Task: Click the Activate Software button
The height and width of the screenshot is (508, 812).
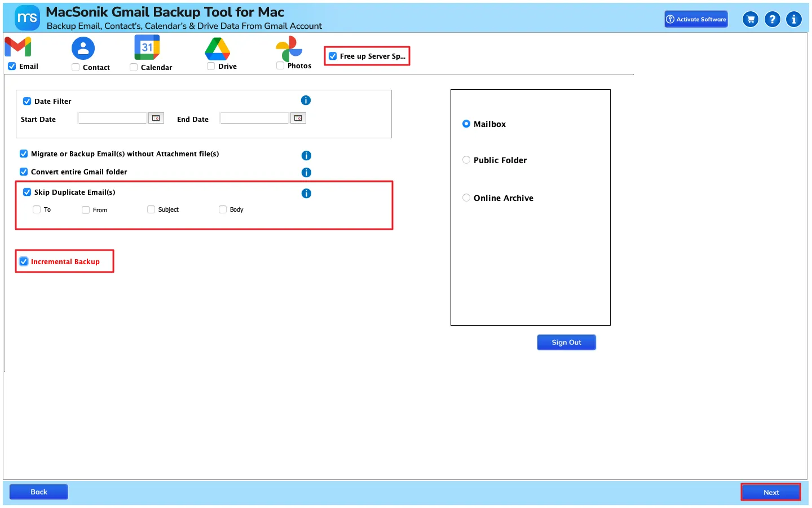Action: click(696, 19)
